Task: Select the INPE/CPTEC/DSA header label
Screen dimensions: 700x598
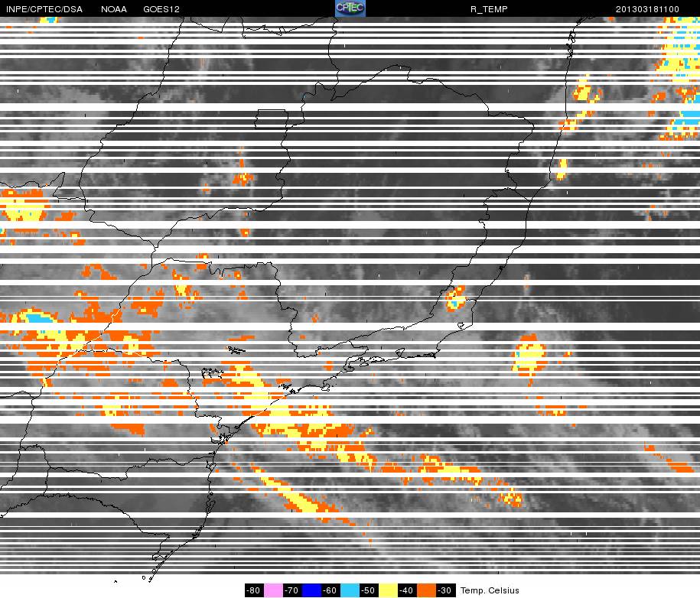Action: coord(44,9)
